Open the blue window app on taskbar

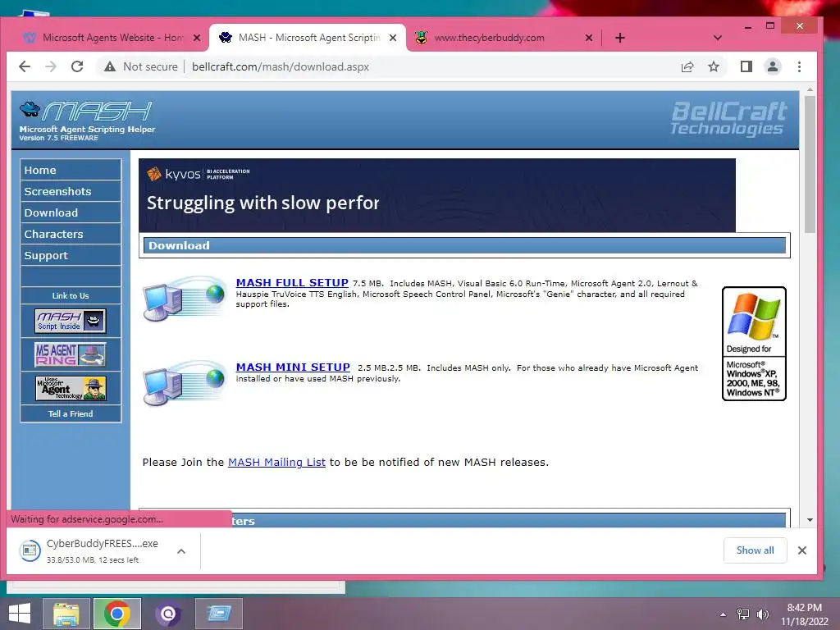click(x=218, y=614)
